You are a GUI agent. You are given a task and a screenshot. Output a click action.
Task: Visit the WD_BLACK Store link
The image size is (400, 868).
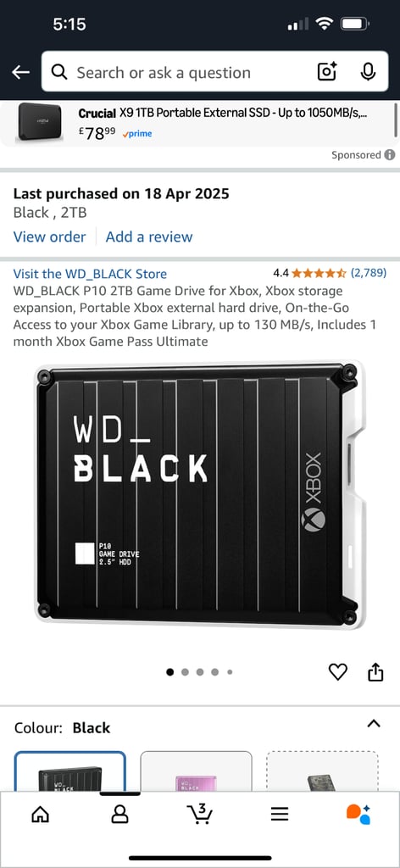point(90,274)
